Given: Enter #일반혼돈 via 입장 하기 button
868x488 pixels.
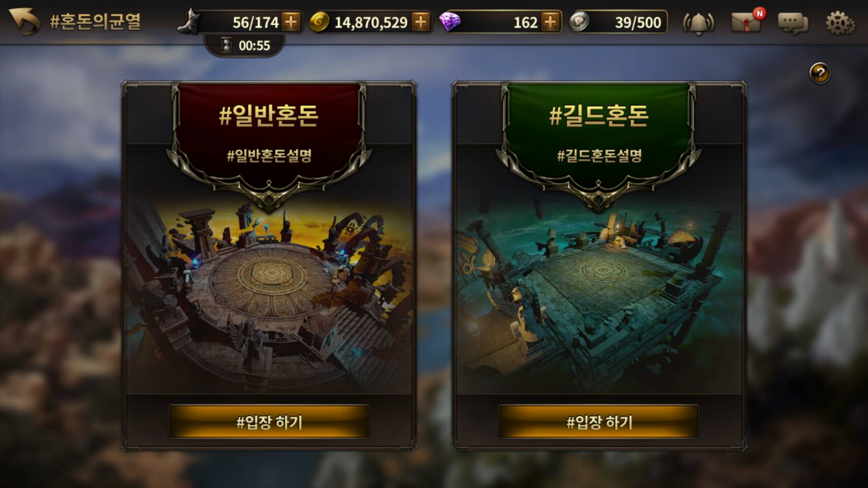Looking at the screenshot, I should click(269, 421).
